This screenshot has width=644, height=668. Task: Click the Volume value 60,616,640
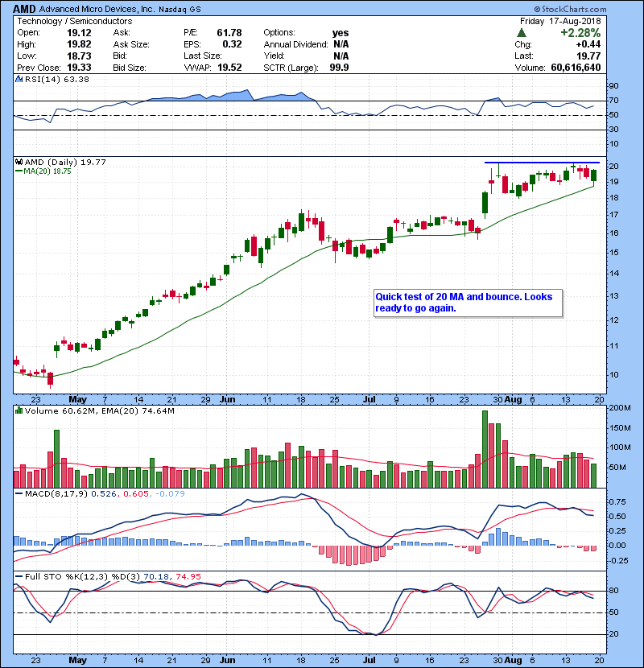click(x=576, y=68)
